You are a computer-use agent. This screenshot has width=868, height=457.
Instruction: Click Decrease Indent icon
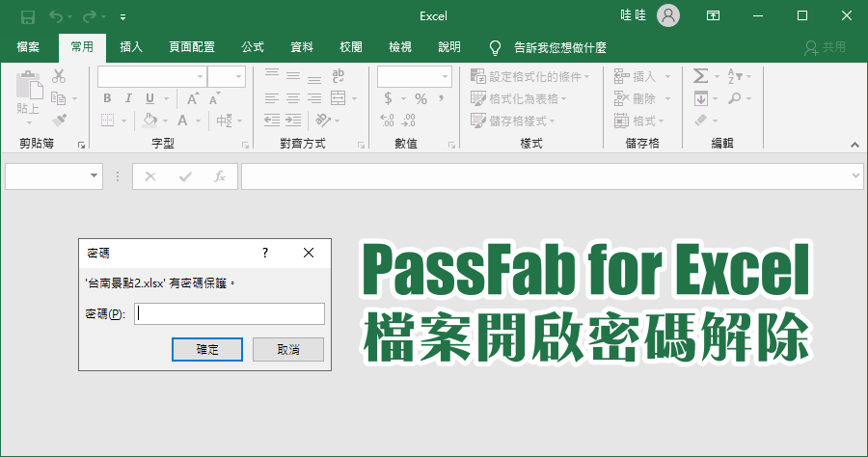tap(271, 121)
